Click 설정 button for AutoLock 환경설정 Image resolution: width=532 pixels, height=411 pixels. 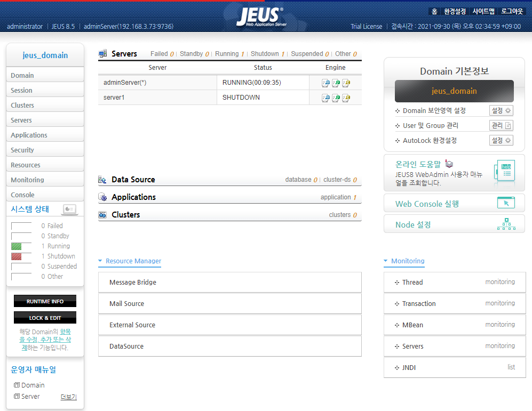501,140
